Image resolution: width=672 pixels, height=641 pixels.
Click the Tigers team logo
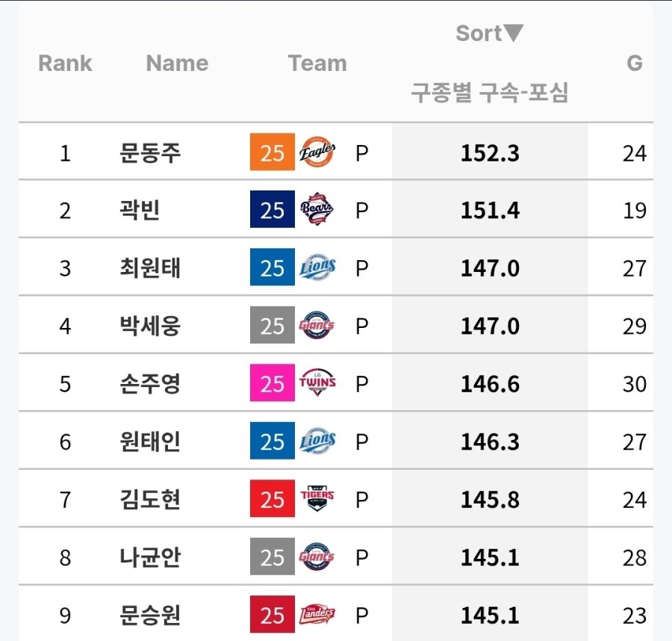click(x=317, y=499)
